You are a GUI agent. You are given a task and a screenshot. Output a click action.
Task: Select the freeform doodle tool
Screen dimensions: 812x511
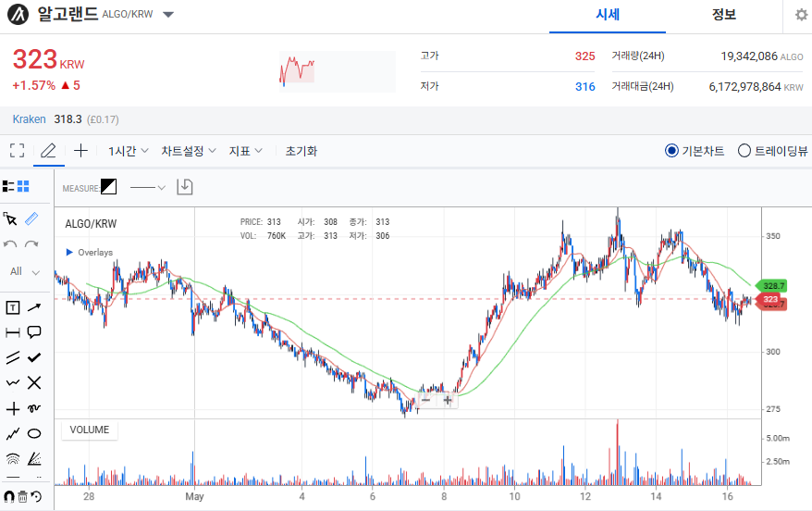point(34,409)
